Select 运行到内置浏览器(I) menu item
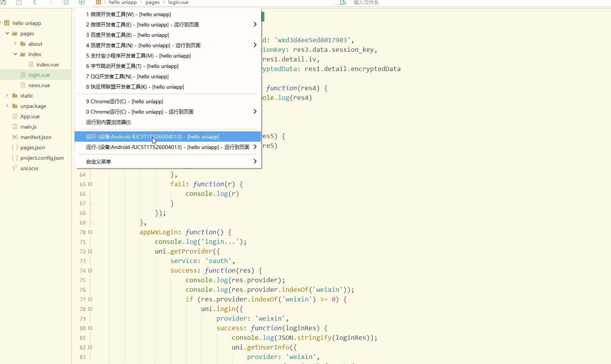 tap(168, 122)
